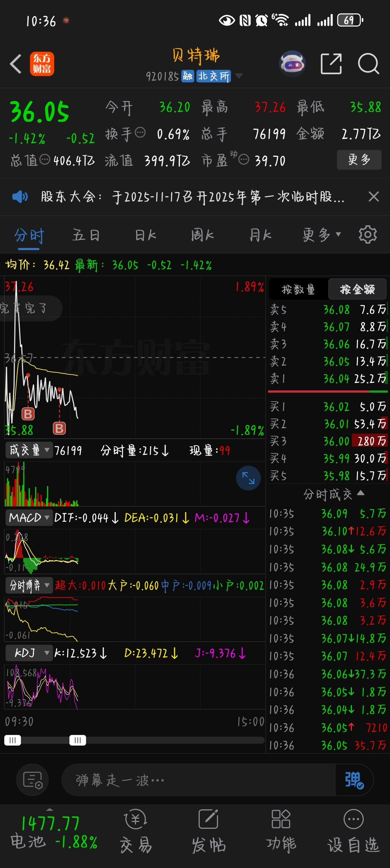Open the danmaku settings list icon
This screenshot has height=868, width=390.
click(x=32, y=780)
